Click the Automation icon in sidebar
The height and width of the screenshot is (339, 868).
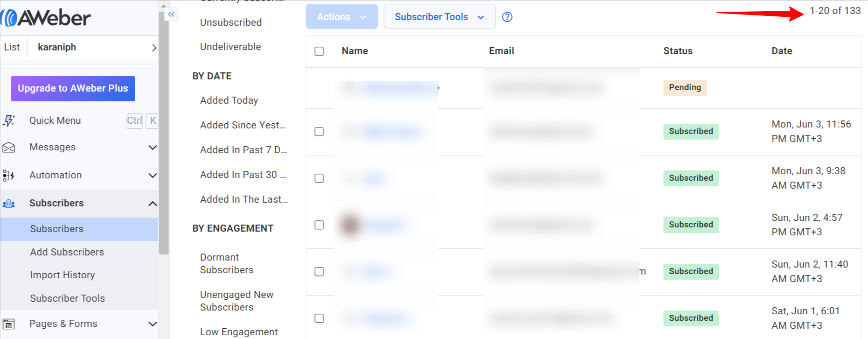[x=9, y=176]
